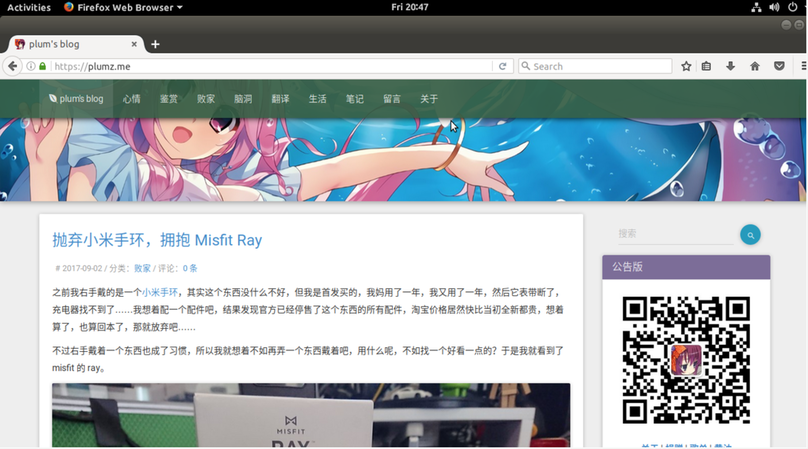
Task: Open the Firefox hamburger menu
Action: (x=803, y=66)
